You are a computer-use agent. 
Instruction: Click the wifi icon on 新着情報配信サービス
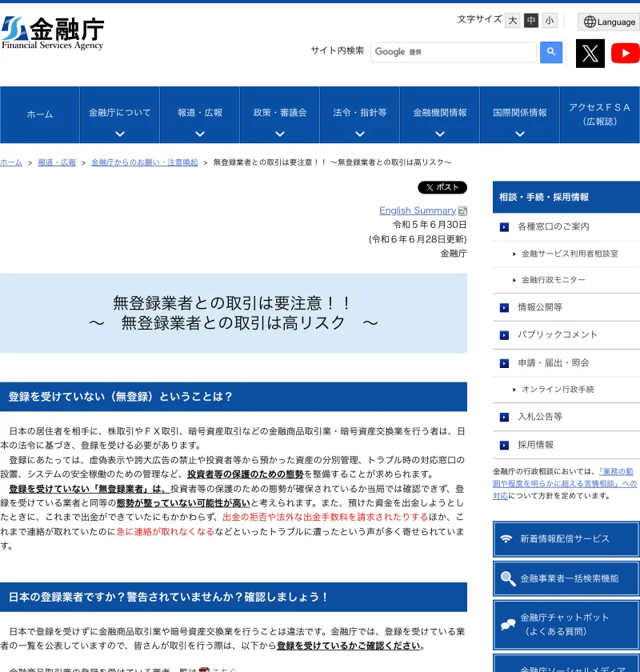coord(506,538)
